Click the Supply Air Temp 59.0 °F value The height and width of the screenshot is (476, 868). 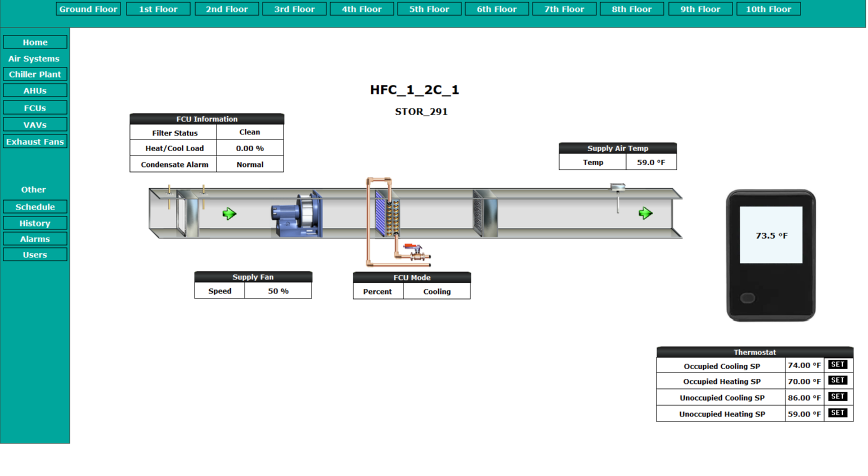tap(651, 162)
